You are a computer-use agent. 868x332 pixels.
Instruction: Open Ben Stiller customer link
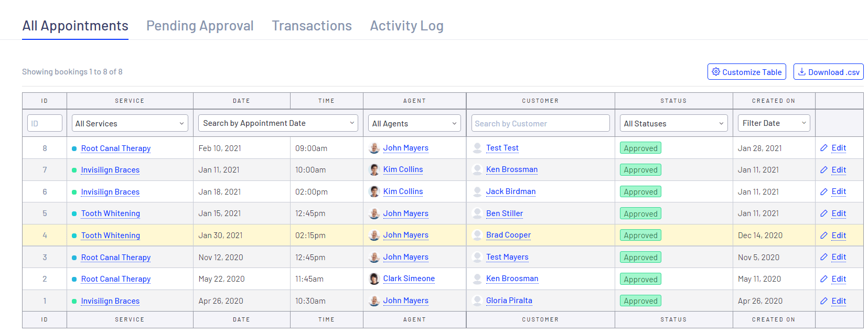tap(505, 213)
